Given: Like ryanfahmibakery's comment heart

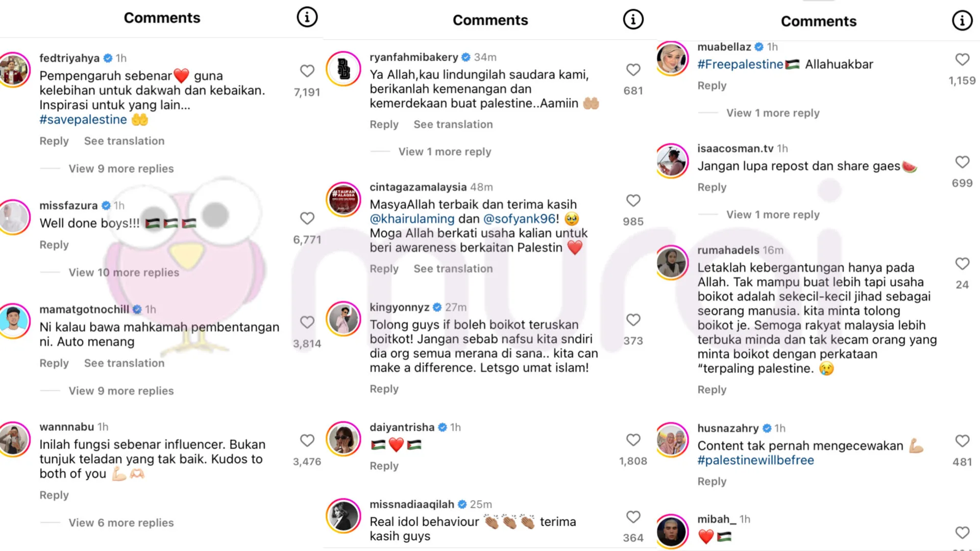Looking at the screenshot, I should point(633,69).
